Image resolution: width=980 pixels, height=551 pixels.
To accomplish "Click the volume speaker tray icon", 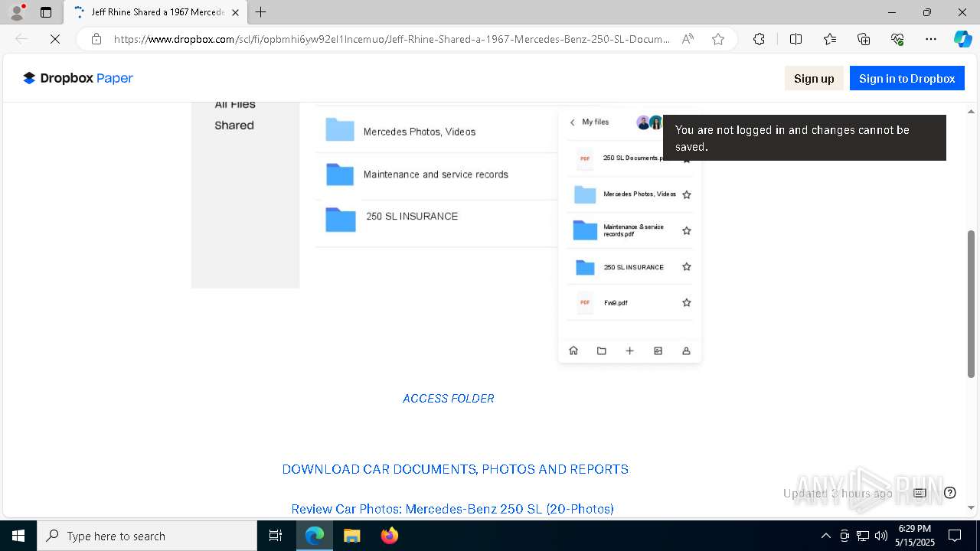I will pyautogui.click(x=881, y=536).
